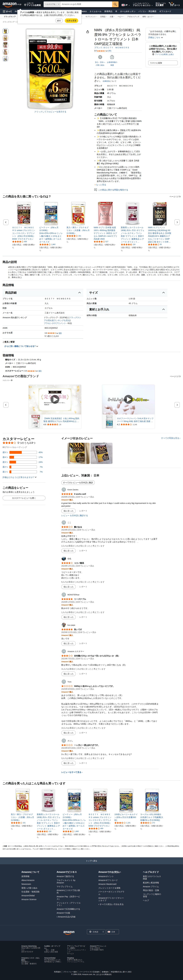Viewport: 183px width, 980px height.
Task: Click the Amazon.co.jp search input field
Action: 86,4
